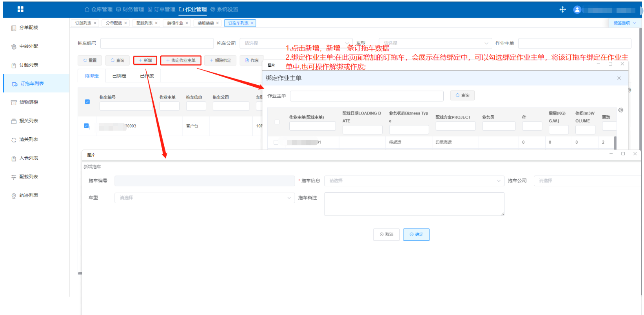This screenshot has height=315, width=644.
Task: Click the 绑定作业主单 button
Action: tap(181, 60)
